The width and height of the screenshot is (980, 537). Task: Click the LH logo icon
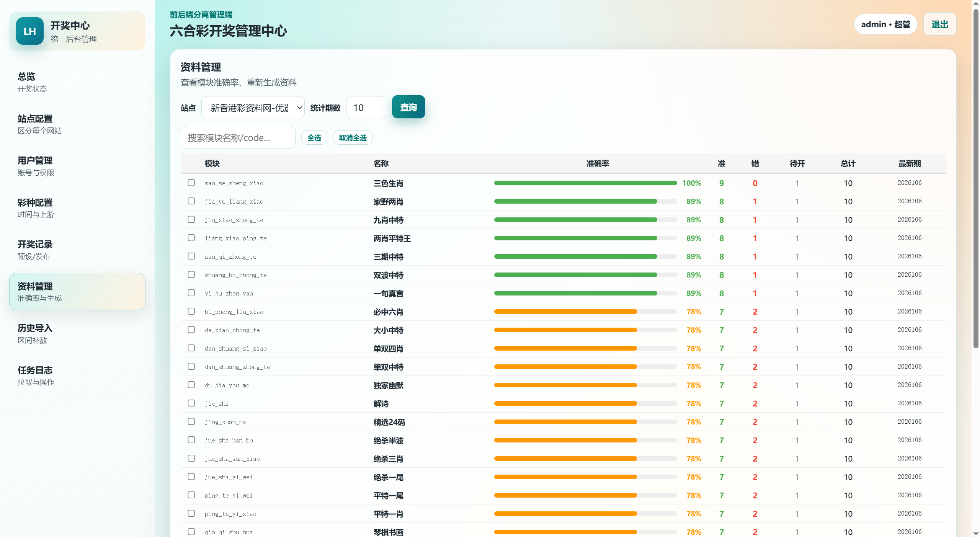[x=30, y=31]
